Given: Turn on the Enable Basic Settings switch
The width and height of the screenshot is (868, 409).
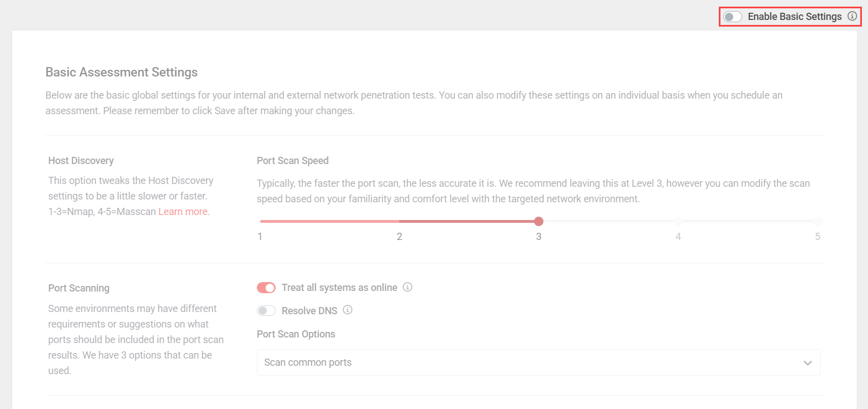Looking at the screenshot, I should 732,17.
